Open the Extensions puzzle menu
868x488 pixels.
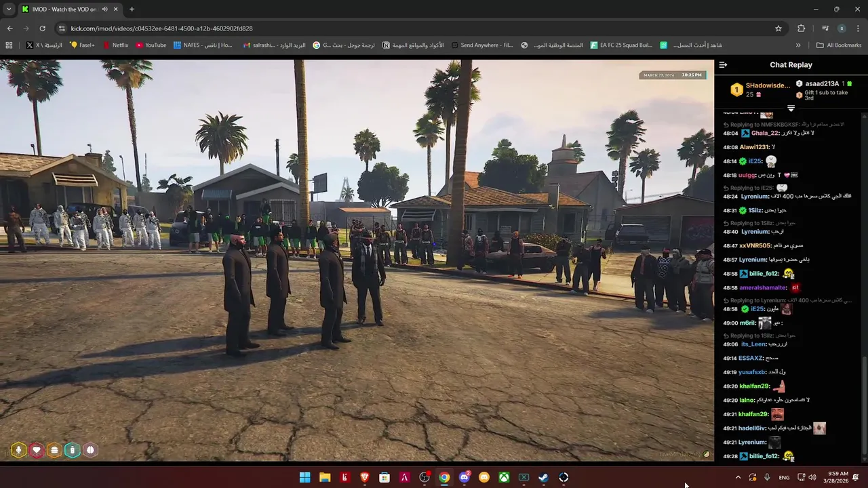802,28
